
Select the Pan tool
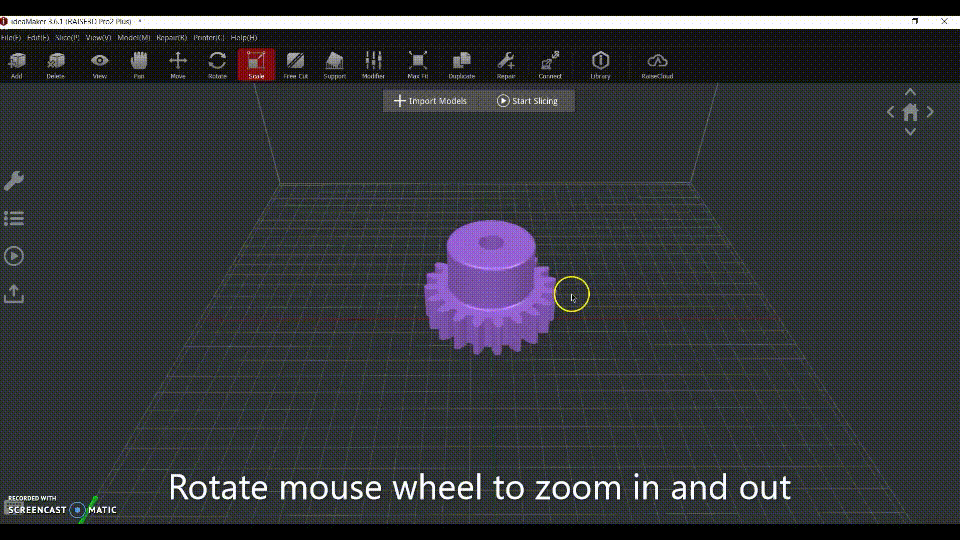139,65
